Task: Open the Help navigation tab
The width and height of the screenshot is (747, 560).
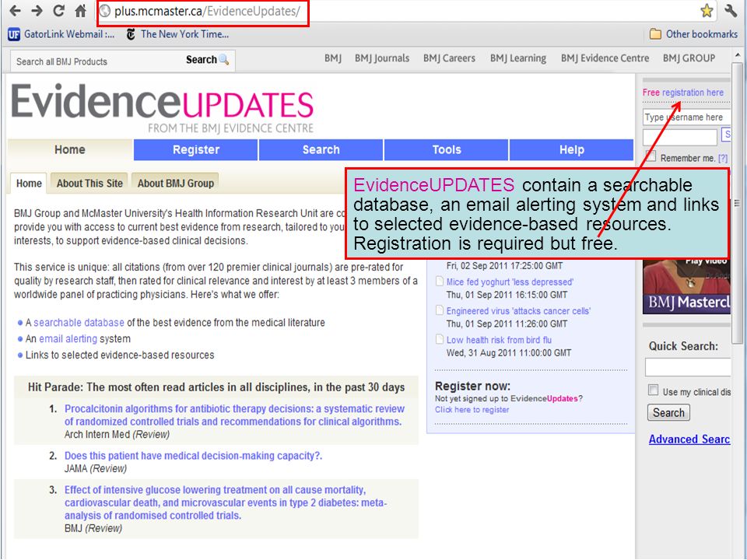Action: tap(572, 149)
